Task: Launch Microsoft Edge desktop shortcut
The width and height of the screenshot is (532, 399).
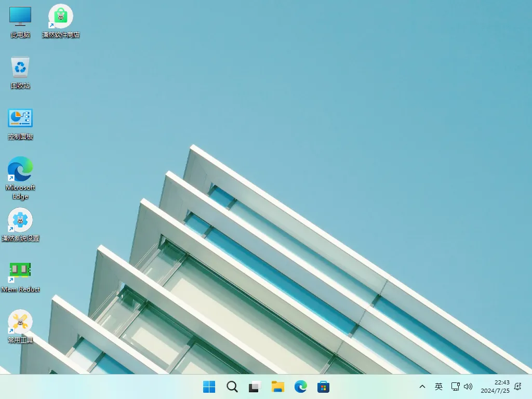Action: click(x=20, y=171)
